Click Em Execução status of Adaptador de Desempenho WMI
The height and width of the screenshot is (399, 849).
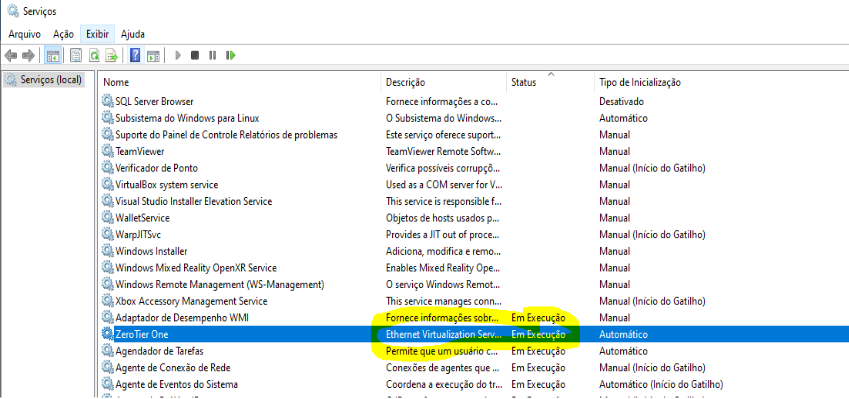tap(538, 317)
